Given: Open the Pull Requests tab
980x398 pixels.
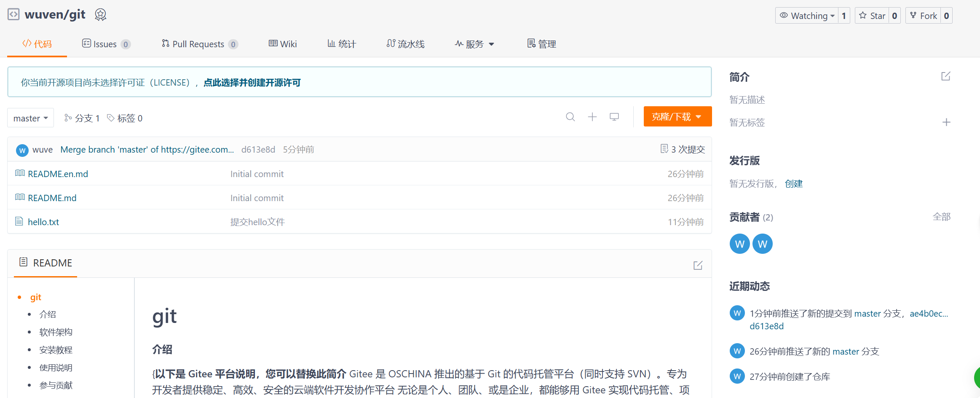Looking at the screenshot, I should click(x=200, y=44).
